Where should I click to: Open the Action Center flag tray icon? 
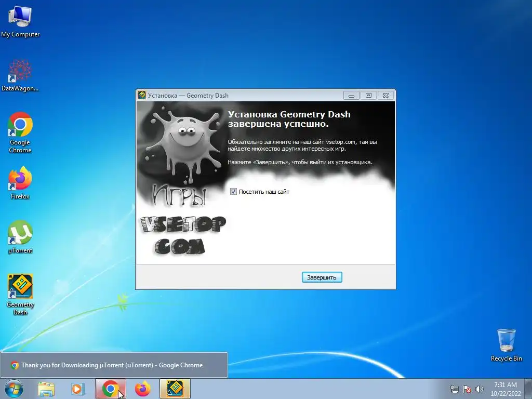pos(467,389)
